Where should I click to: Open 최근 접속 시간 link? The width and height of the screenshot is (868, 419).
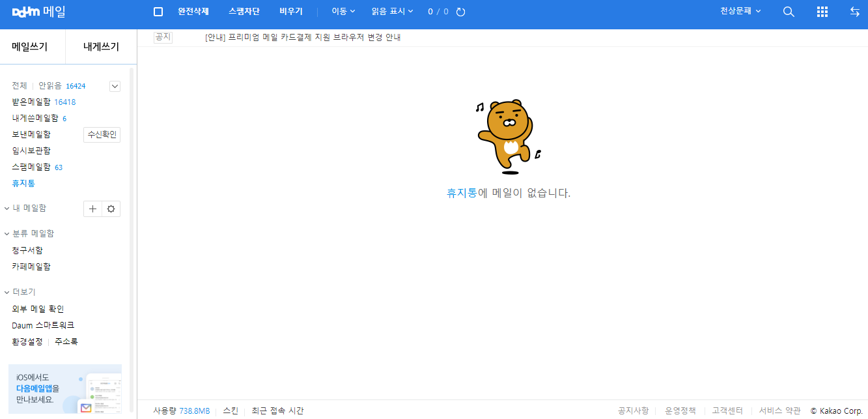tap(278, 411)
